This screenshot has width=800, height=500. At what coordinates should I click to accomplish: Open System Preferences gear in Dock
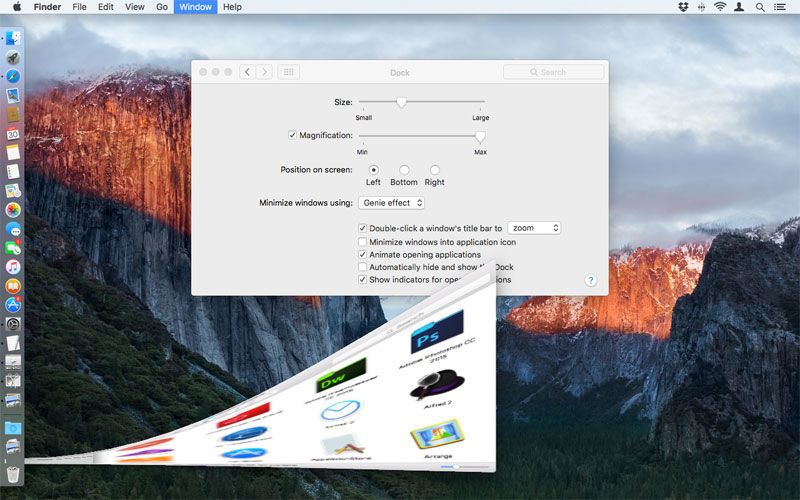pos(13,323)
